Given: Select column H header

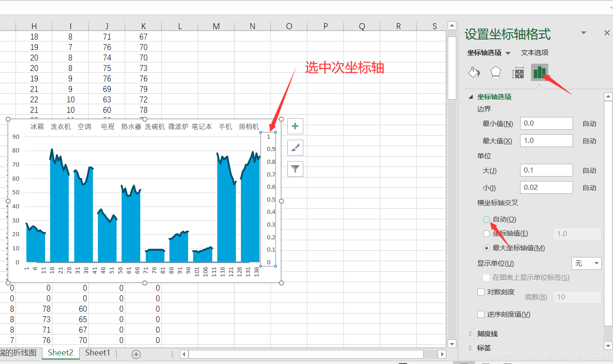Looking at the screenshot, I should click(34, 26).
